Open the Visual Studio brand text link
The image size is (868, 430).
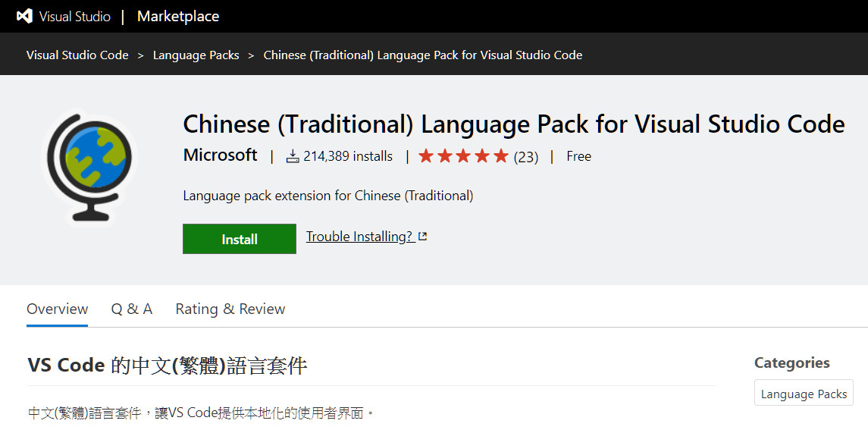pos(75,17)
